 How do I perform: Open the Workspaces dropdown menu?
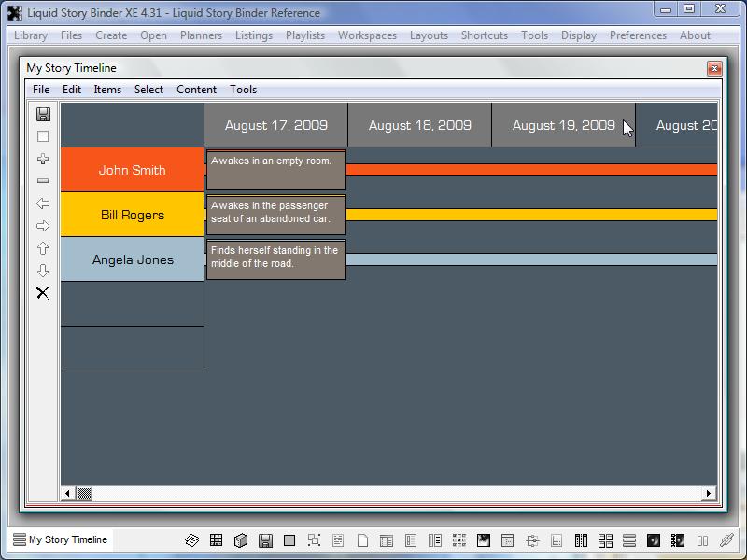pos(367,35)
